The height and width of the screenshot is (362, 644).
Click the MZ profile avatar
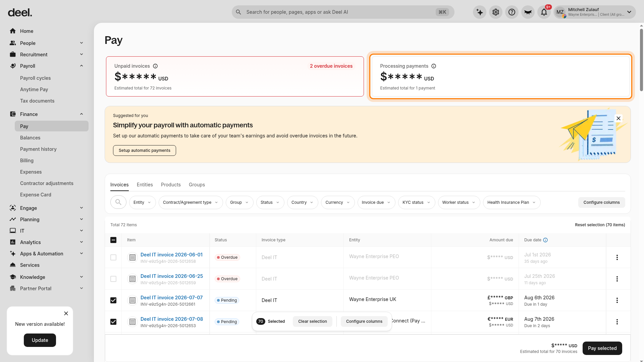pos(560,12)
